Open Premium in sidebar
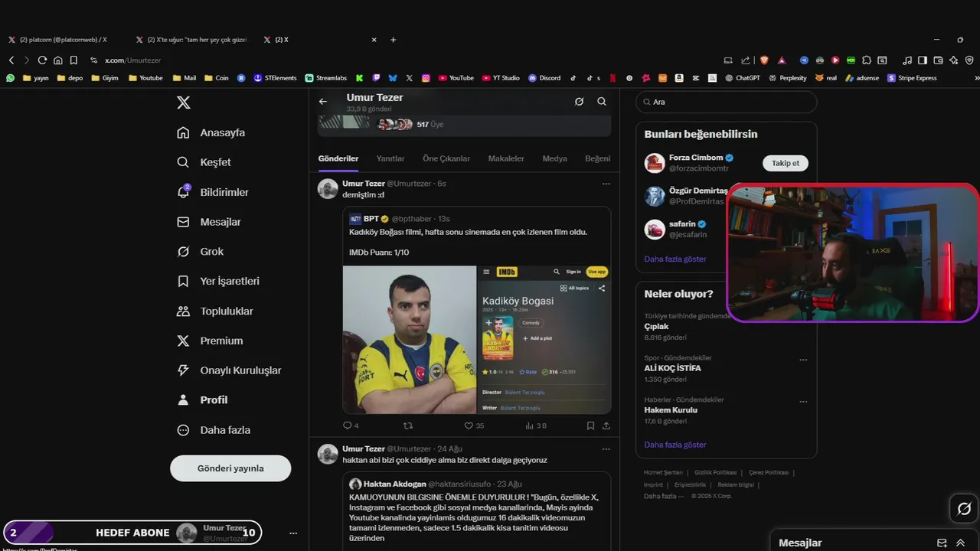980x551 pixels. coord(210,341)
